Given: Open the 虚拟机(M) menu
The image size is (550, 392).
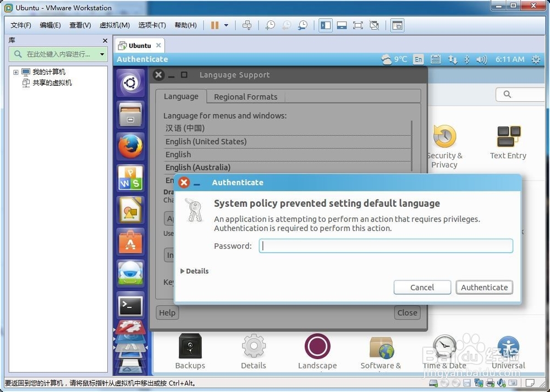Looking at the screenshot, I should (115, 25).
